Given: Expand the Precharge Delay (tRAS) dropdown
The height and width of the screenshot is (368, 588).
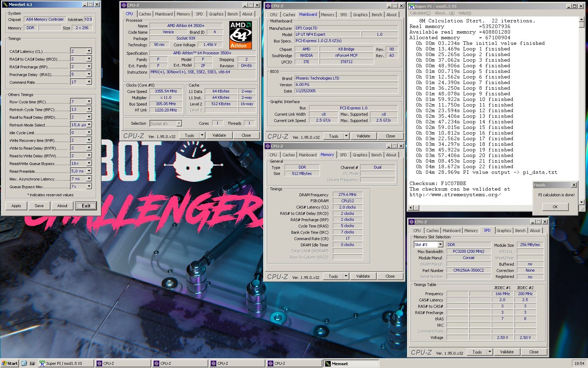Looking at the screenshot, I should (89, 74).
